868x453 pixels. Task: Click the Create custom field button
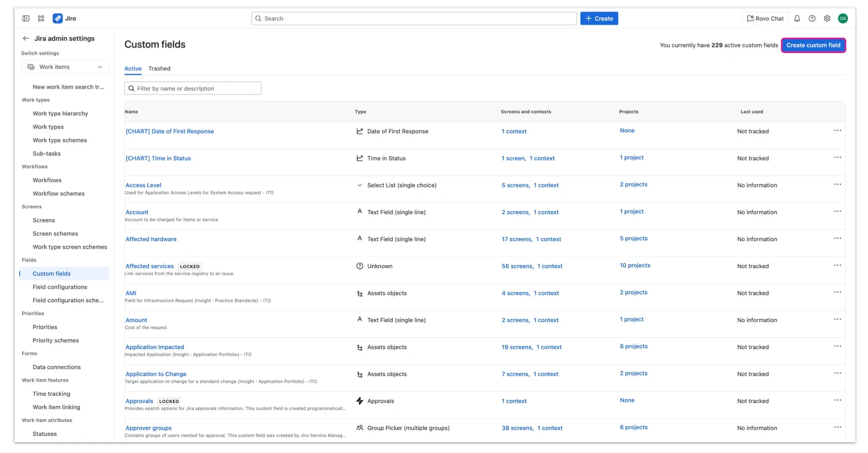click(813, 45)
